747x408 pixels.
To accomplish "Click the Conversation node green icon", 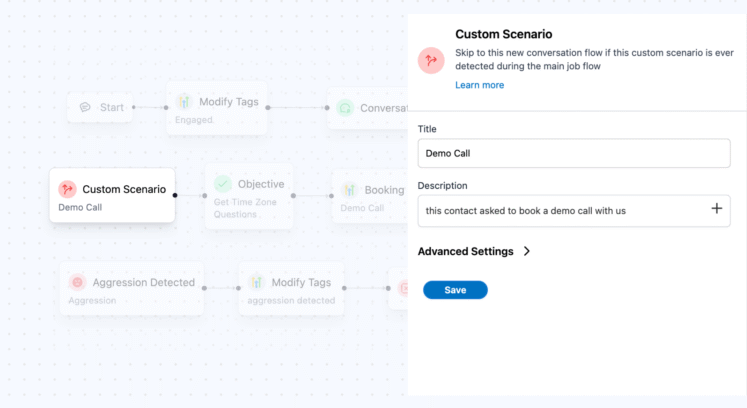I will click(345, 108).
